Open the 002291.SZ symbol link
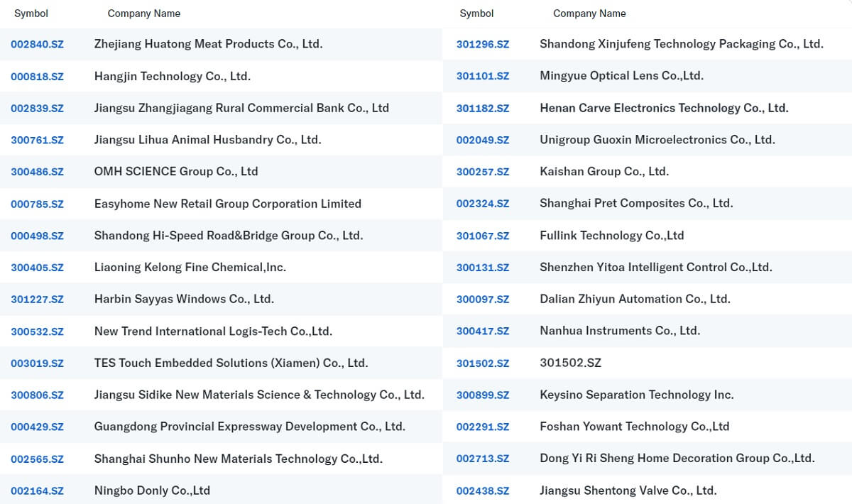Screen dimensions: 852x504 click(x=483, y=427)
